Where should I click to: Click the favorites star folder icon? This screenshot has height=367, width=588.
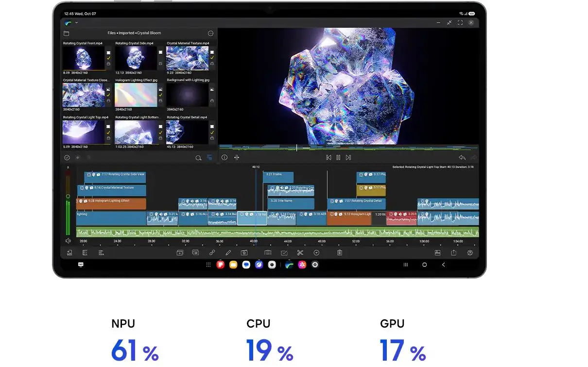tap(244, 253)
